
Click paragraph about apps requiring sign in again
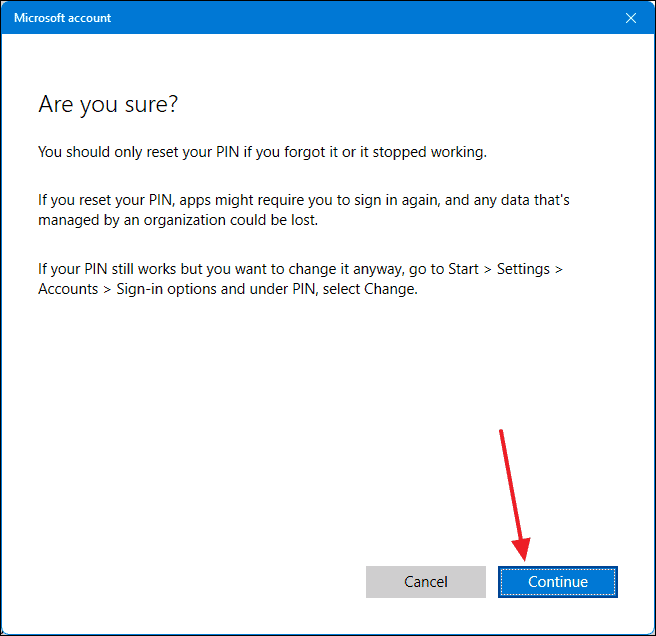point(304,210)
